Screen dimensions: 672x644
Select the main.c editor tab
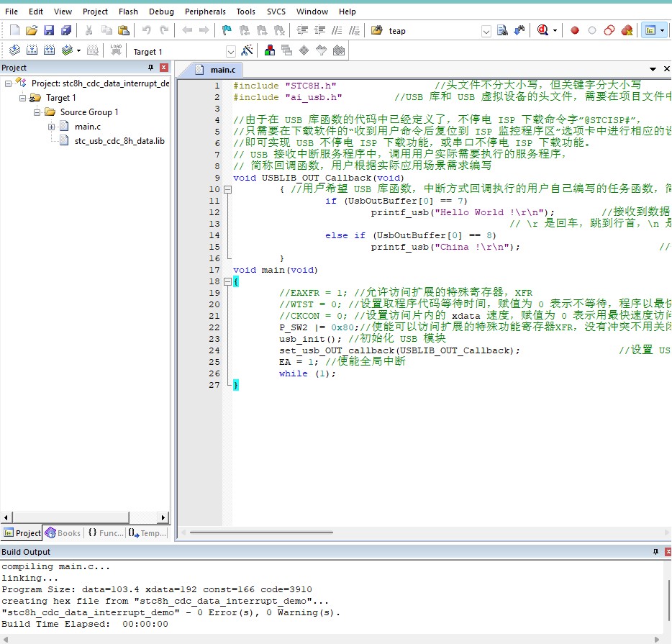[217, 70]
